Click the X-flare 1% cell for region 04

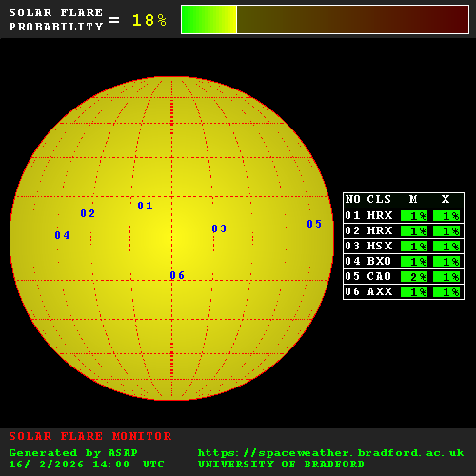coord(446,262)
